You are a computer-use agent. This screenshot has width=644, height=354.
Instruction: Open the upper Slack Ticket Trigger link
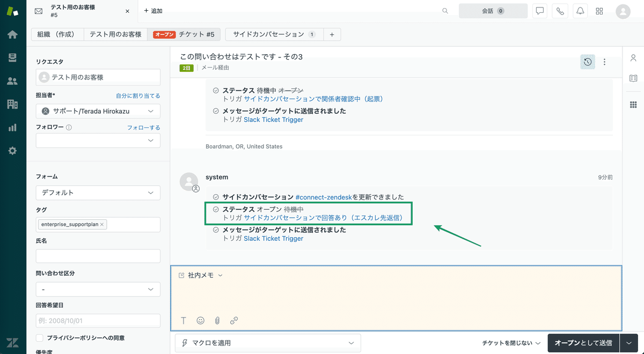click(x=273, y=120)
